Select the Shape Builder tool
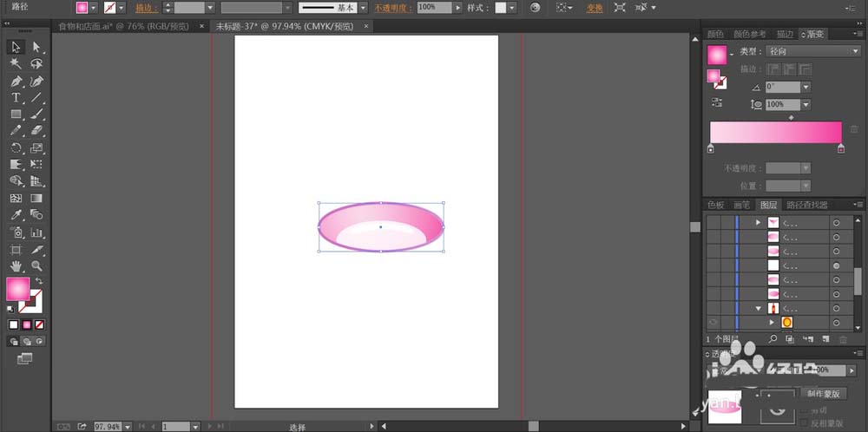 [x=16, y=181]
